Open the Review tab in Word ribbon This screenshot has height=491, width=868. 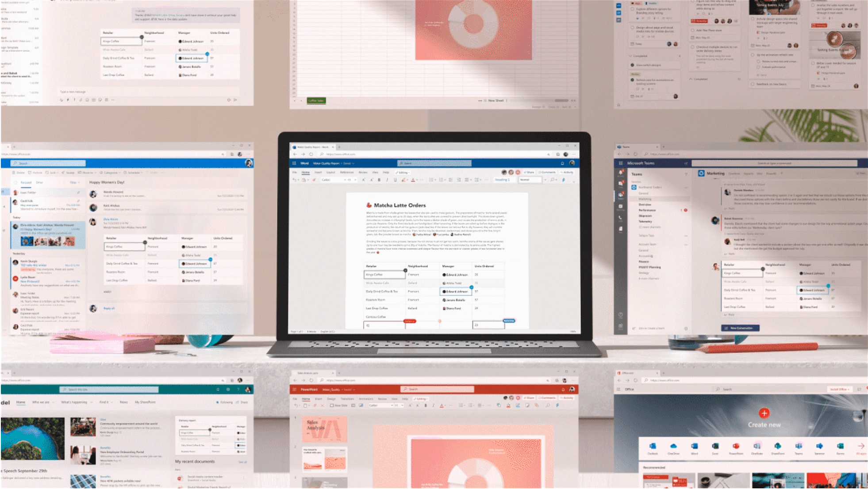[364, 172]
